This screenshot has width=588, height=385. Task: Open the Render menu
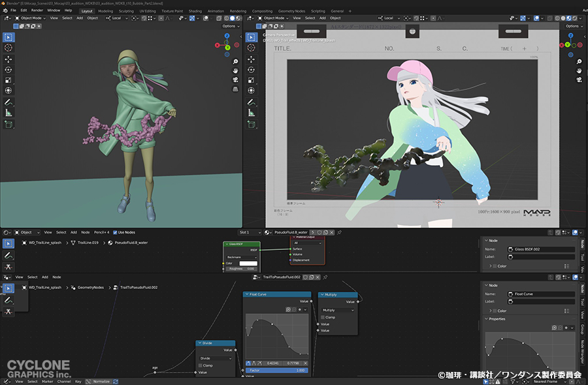point(37,10)
